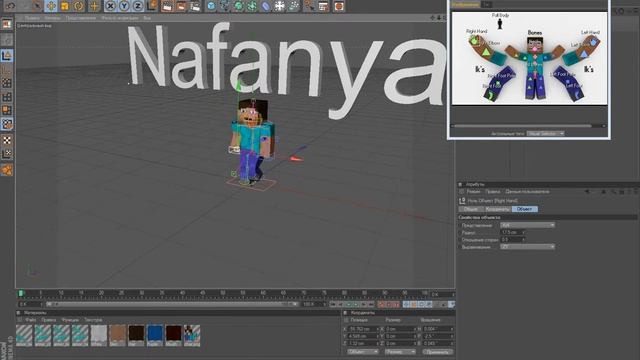The image size is (640, 360).
Task: Open the blue deformer icon in toolbar
Action: 266,6
